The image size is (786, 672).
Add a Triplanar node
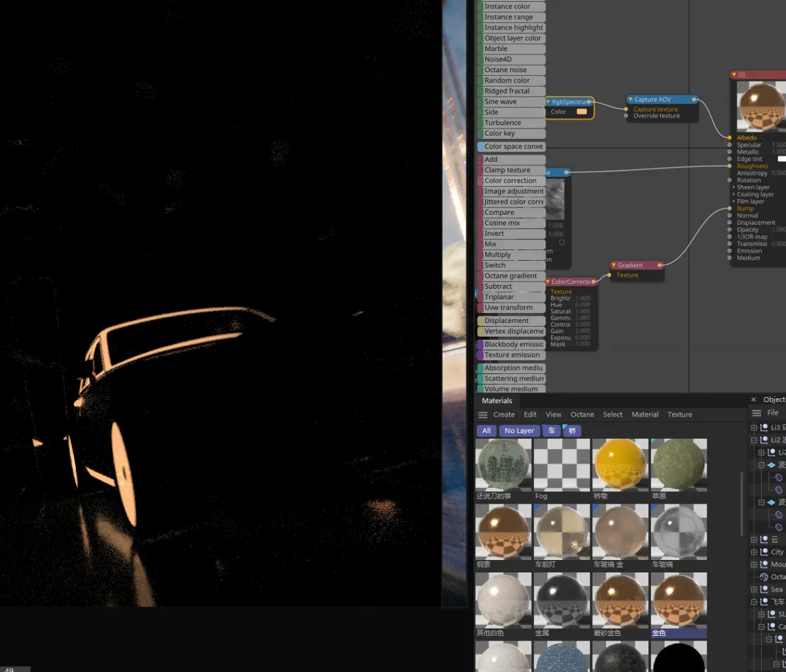point(512,297)
